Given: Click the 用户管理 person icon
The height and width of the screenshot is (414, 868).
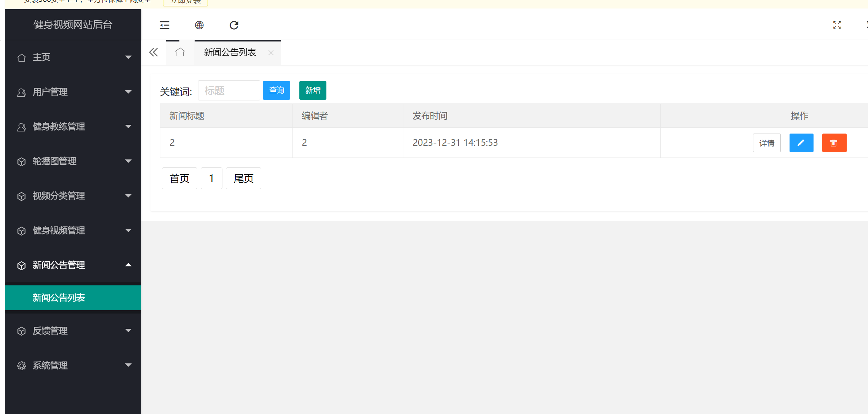Looking at the screenshot, I should tap(21, 92).
